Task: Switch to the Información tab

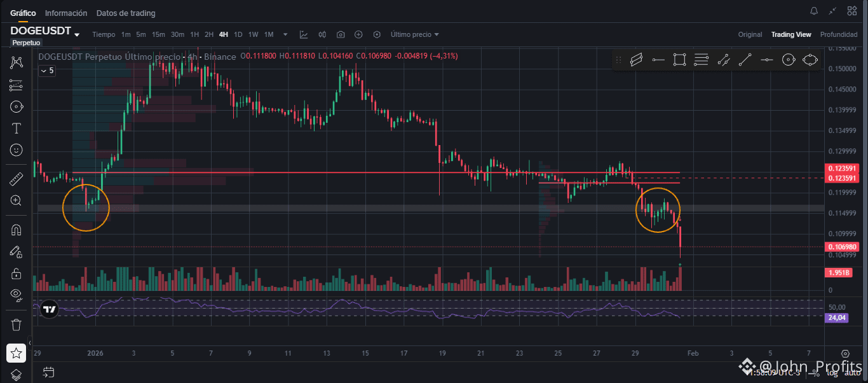Action: tap(66, 13)
